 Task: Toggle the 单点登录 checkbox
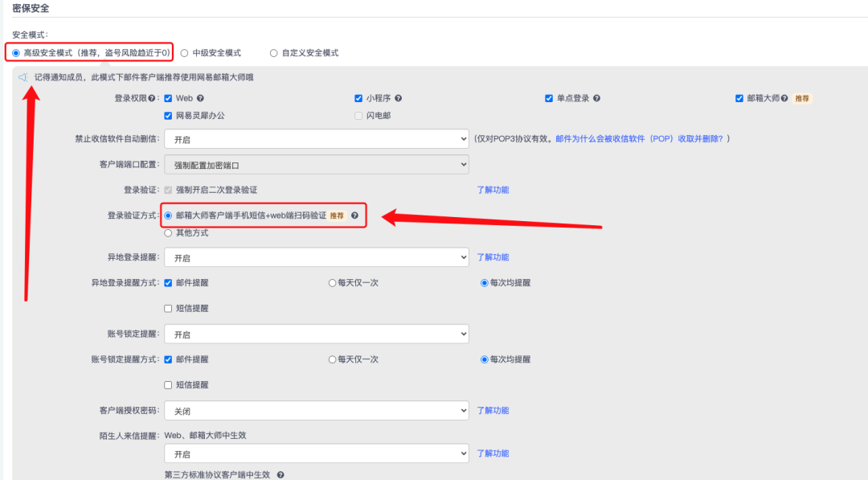[x=549, y=99]
